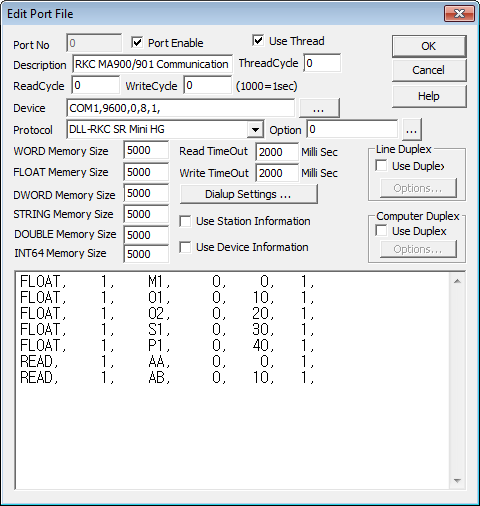Click the Read TimeOut field
The image size is (480, 506).
click(277, 152)
